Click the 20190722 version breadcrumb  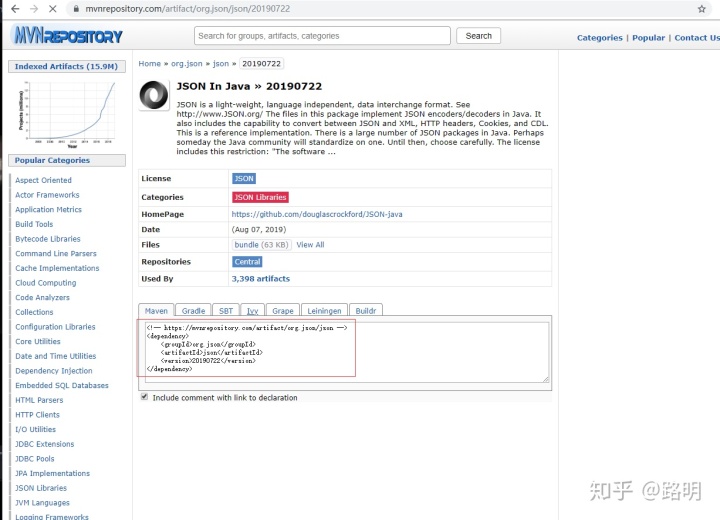click(261, 63)
